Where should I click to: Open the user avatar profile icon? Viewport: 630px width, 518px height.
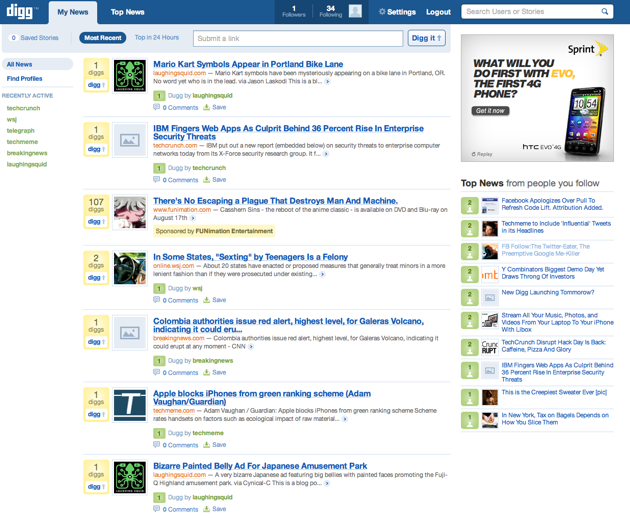pyautogui.click(x=355, y=11)
